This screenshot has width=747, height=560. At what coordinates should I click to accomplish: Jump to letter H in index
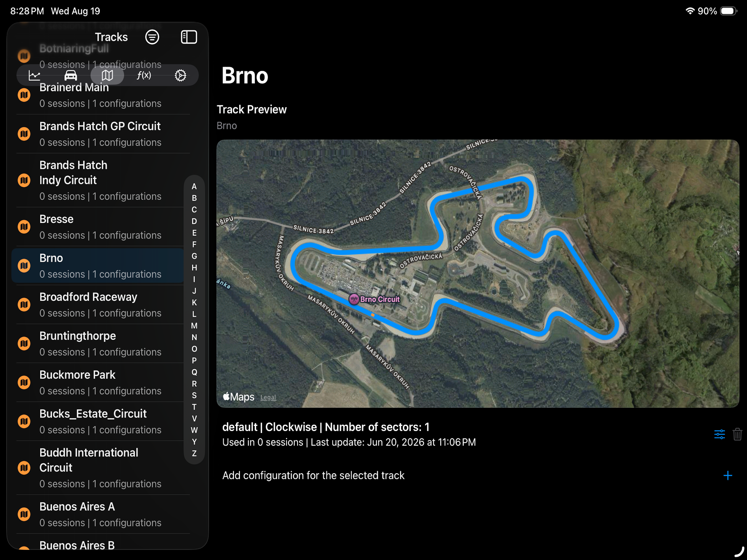coord(194,268)
